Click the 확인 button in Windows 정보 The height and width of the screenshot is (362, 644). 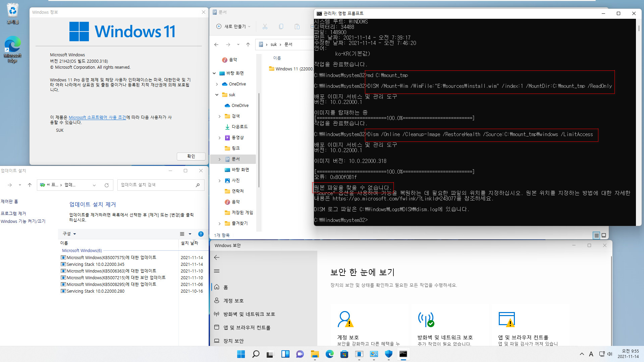[191, 156]
